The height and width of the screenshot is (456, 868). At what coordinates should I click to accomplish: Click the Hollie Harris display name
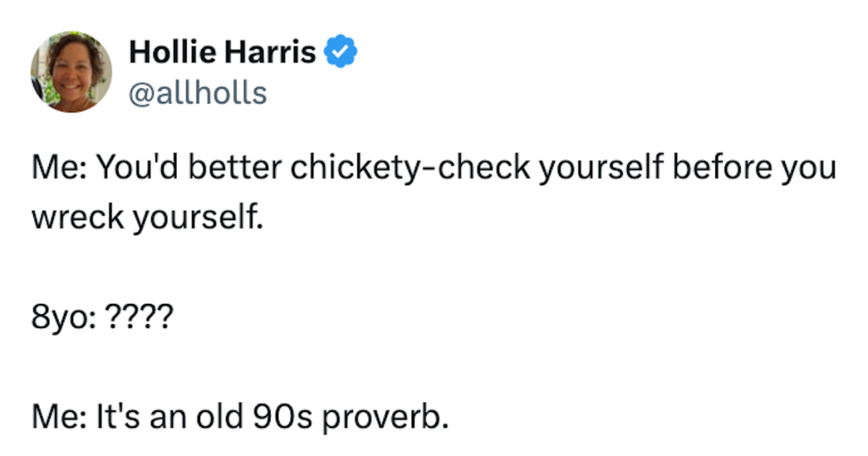[222, 53]
